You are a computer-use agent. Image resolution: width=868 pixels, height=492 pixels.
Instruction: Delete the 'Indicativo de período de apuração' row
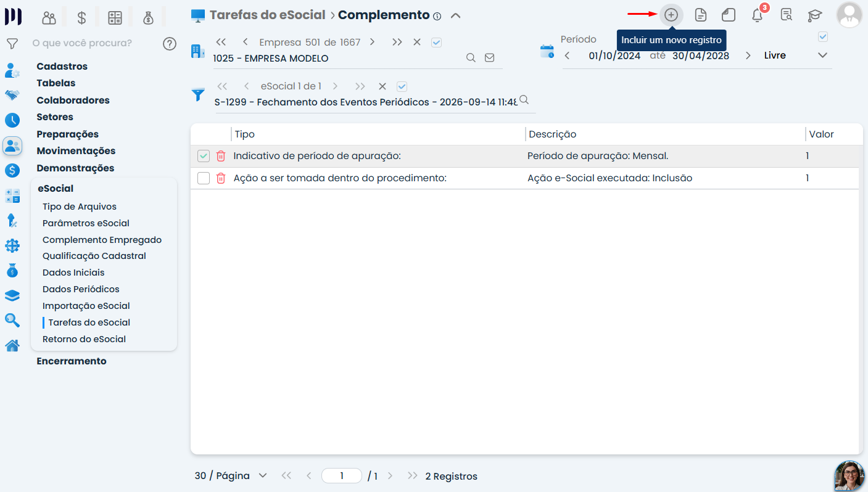[x=221, y=156]
